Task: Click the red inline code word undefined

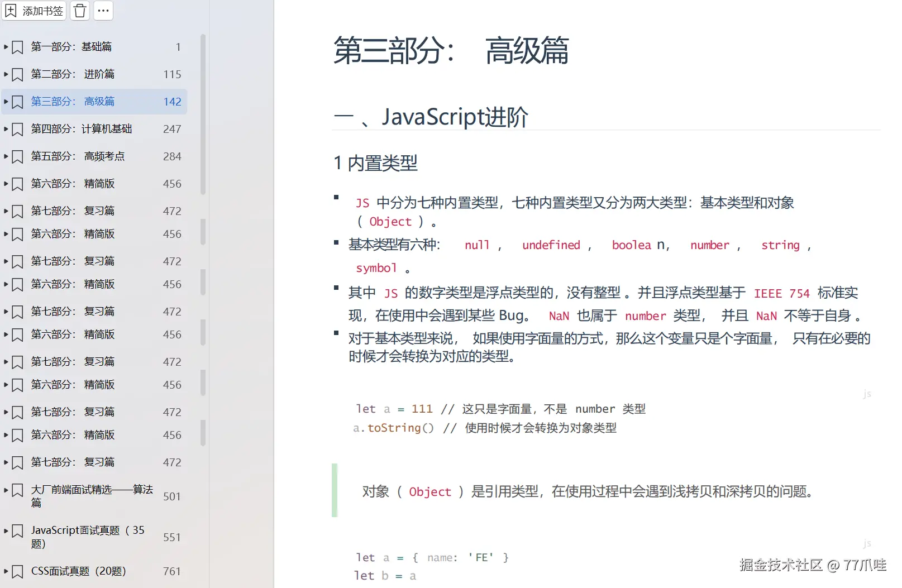Action: click(x=551, y=245)
